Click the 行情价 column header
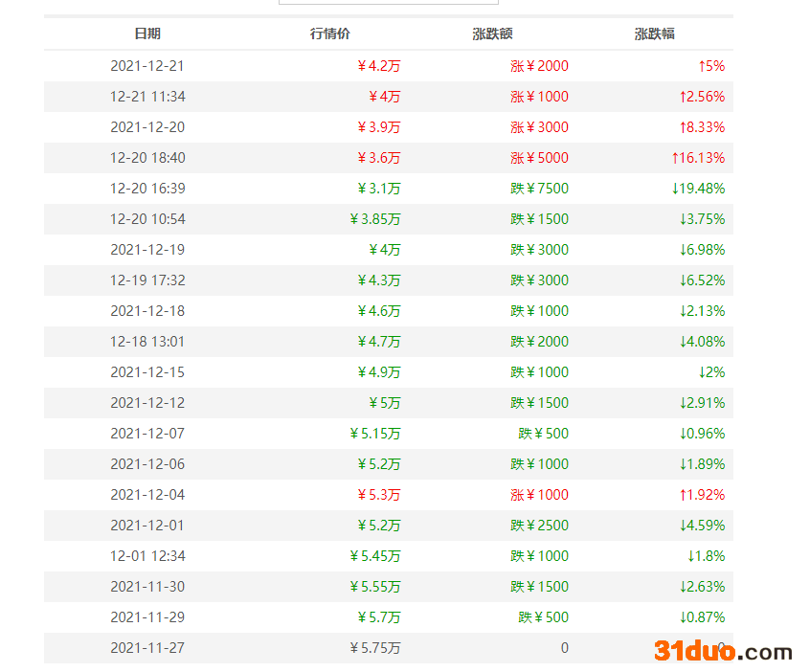 [330, 34]
